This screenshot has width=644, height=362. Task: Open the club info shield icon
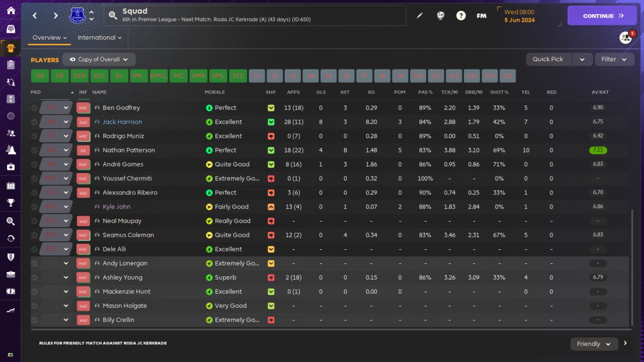click(x=11, y=257)
